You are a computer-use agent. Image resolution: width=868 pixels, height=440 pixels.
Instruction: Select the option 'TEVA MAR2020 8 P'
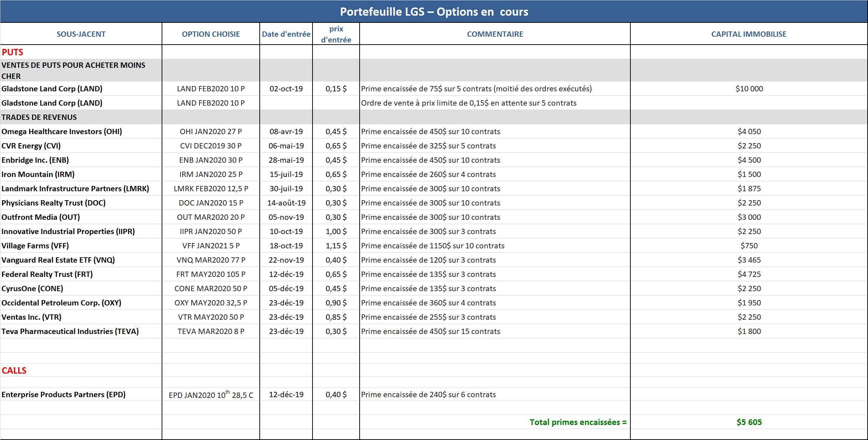click(x=211, y=331)
